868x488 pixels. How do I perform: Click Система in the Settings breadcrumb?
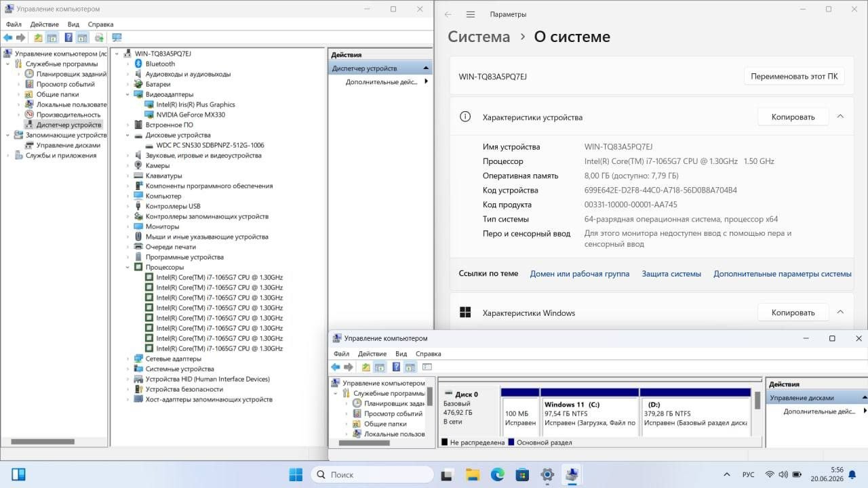pos(479,37)
